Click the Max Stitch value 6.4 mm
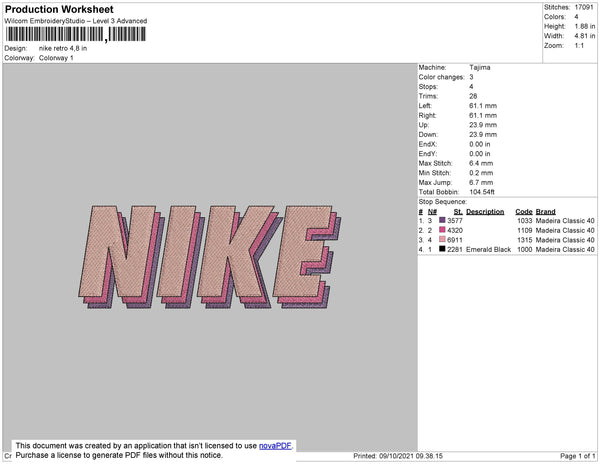The width and height of the screenshot is (600, 464). click(x=481, y=163)
